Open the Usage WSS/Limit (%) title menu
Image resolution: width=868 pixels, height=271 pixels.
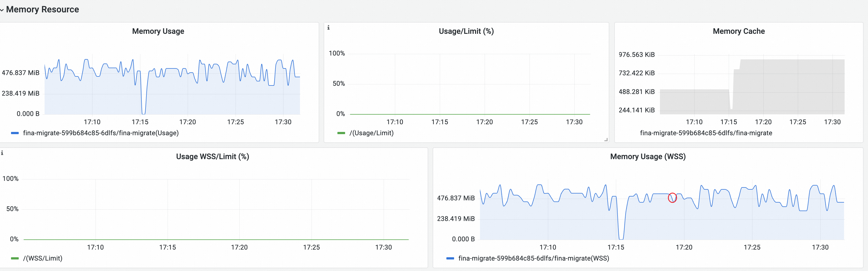coord(213,157)
